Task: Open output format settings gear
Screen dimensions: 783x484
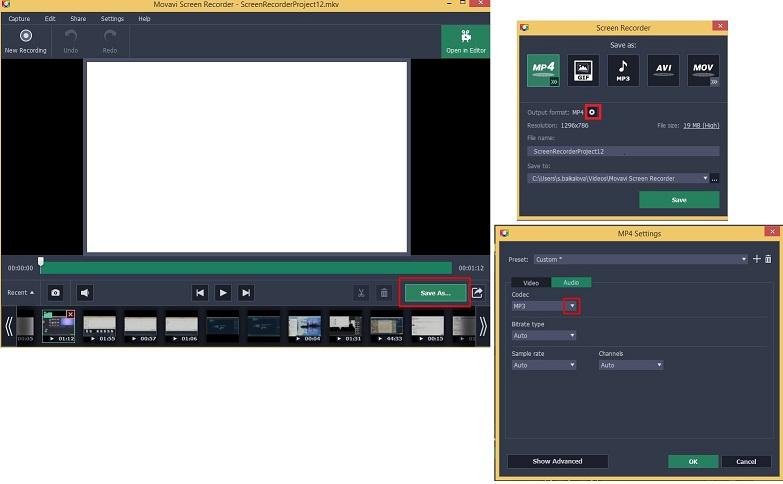Action: click(x=592, y=112)
